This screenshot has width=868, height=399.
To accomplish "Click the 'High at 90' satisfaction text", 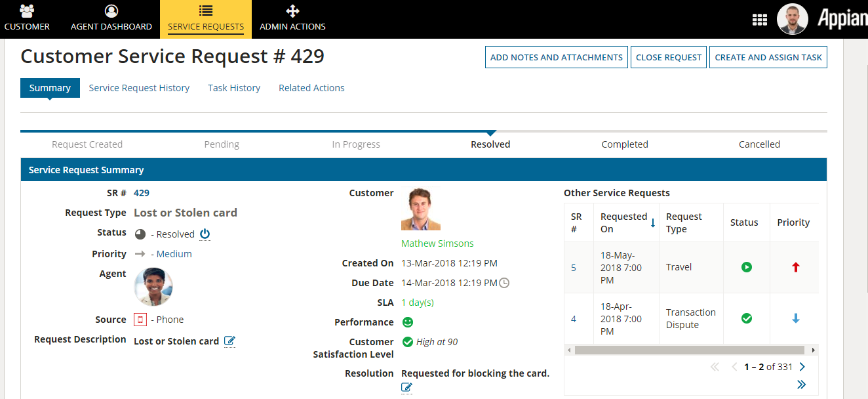I will (x=437, y=342).
